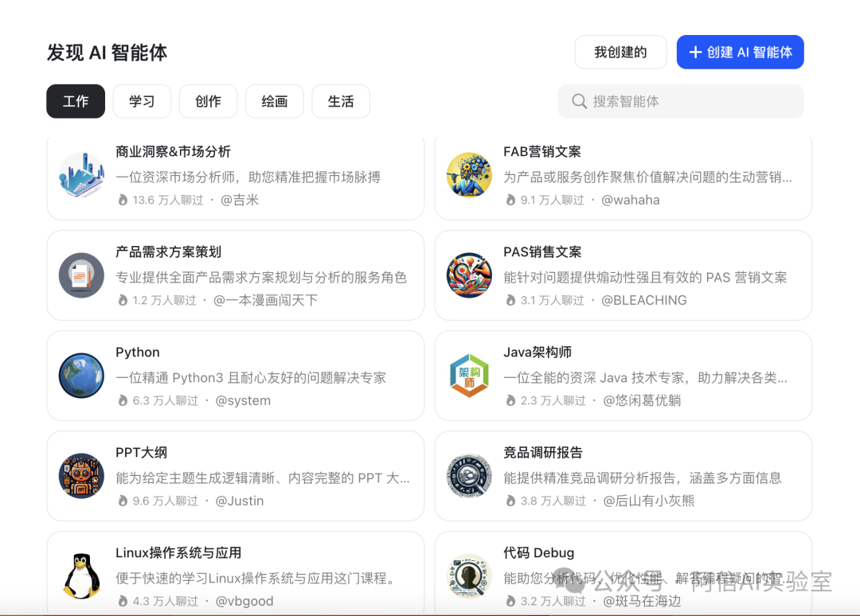Focus the 搜索智能体 search field
Screen dimensions: 860x616
[x=681, y=101]
